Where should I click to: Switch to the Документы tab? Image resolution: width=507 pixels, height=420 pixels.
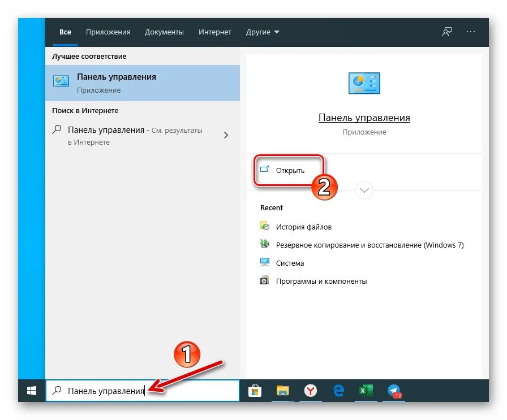(x=164, y=32)
